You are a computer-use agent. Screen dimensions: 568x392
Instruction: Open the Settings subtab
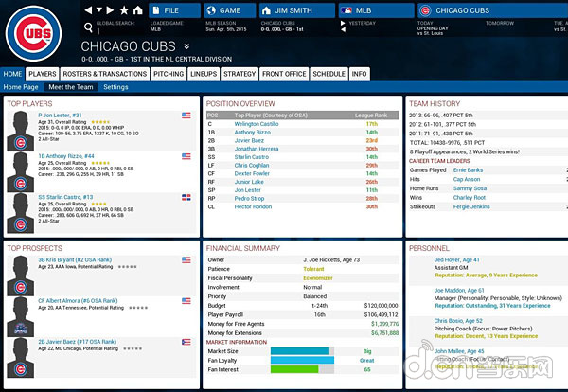(x=115, y=87)
